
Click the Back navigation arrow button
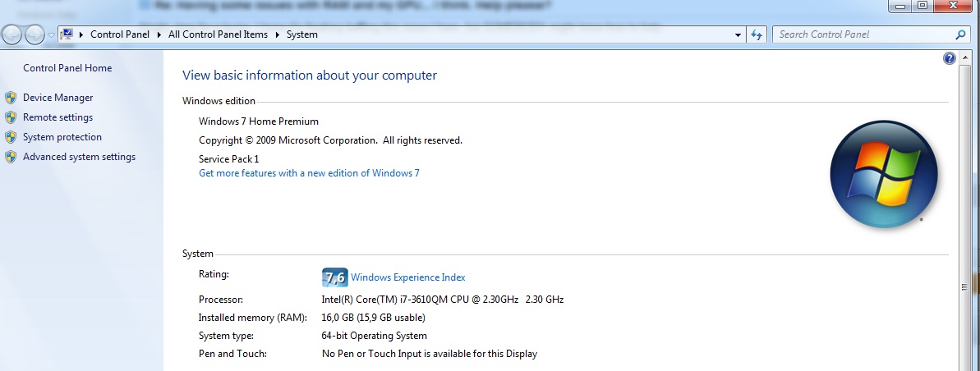12,34
